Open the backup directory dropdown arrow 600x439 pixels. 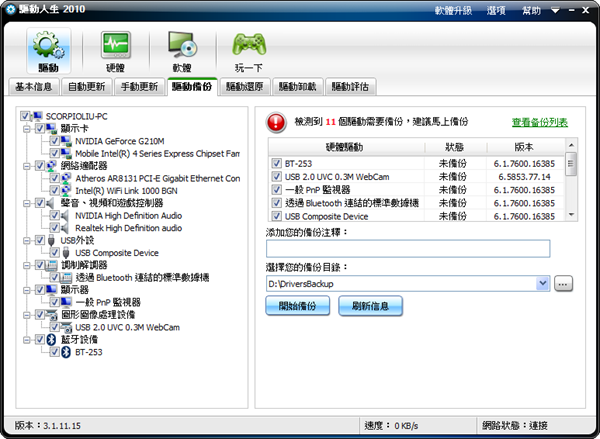[x=543, y=284]
